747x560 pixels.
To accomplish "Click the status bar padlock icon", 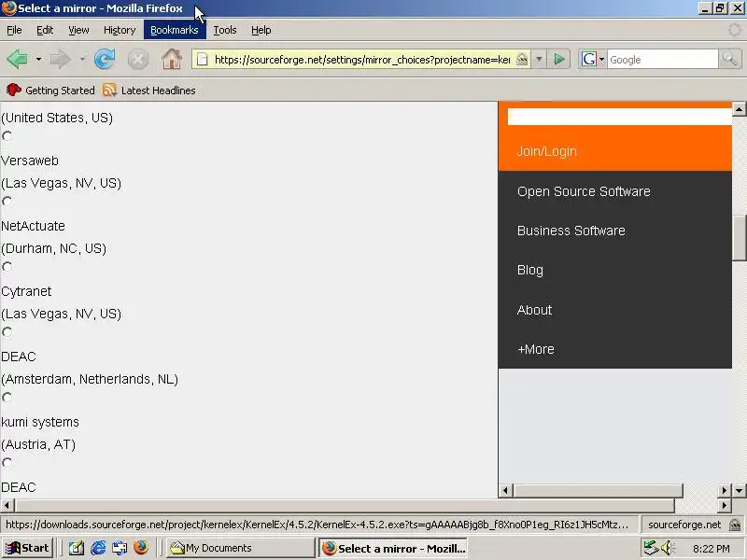I will pyautogui.click(x=735, y=525).
